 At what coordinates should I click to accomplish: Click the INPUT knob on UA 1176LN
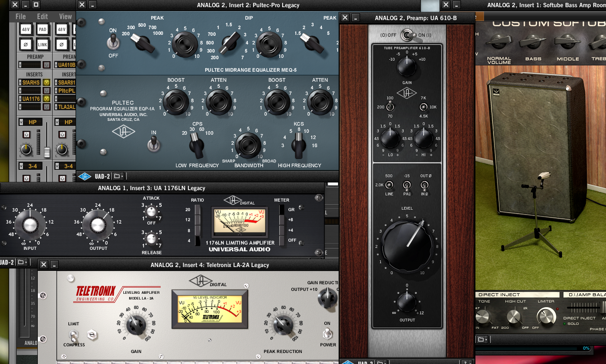[x=30, y=225]
